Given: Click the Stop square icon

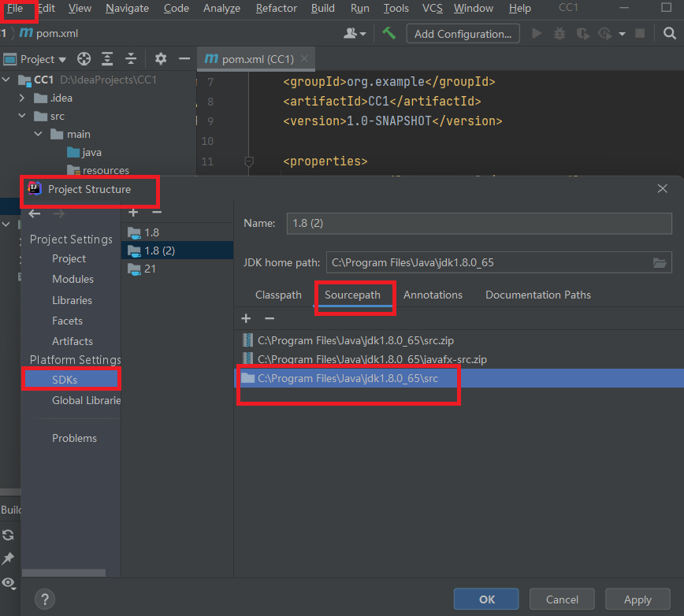Looking at the screenshot, I should click(640, 34).
